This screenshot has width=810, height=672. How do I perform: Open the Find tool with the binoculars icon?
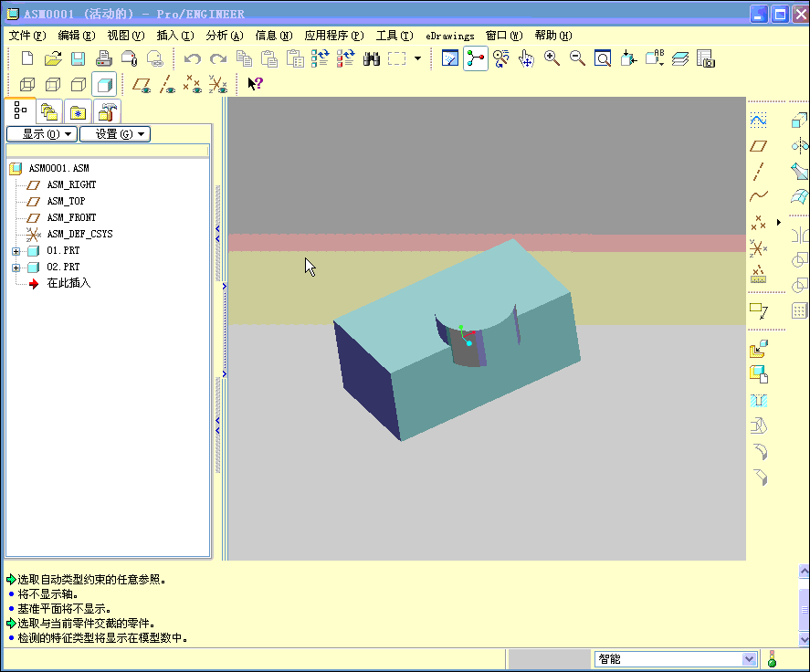point(371,58)
